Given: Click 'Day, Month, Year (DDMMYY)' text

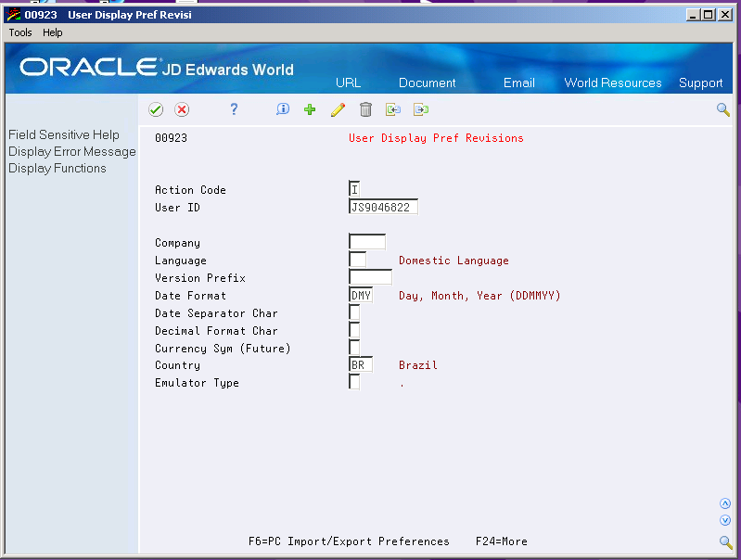Looking at the screenshot, I should pos(479,296).
